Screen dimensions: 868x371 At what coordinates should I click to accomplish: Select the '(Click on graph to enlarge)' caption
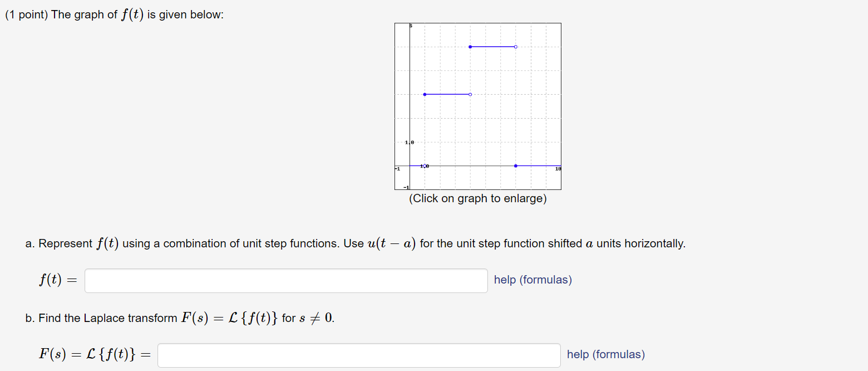(x=478, y=198)
